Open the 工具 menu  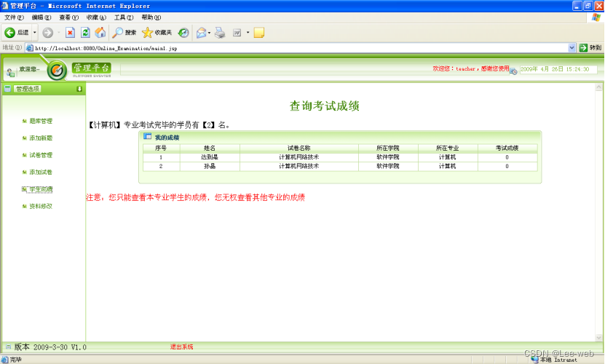pyautogui.click(x=124, y=17)
